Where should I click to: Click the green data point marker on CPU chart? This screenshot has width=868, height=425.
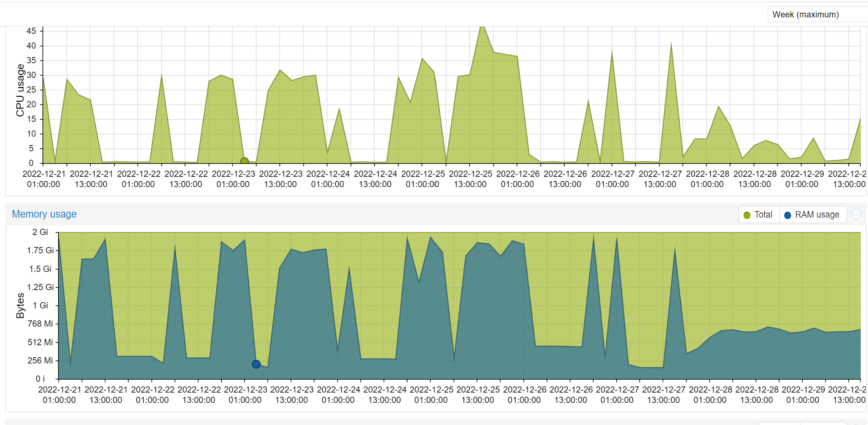(245, 161)
